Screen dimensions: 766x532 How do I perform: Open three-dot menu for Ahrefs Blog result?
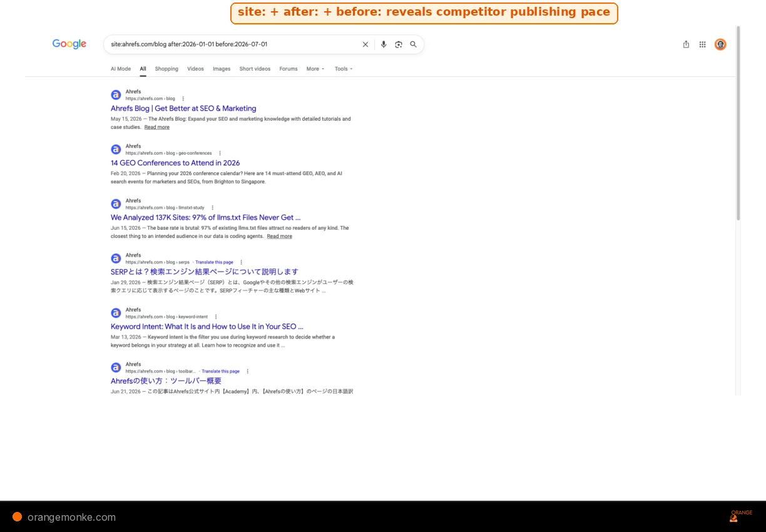click(x=183, y=99)
